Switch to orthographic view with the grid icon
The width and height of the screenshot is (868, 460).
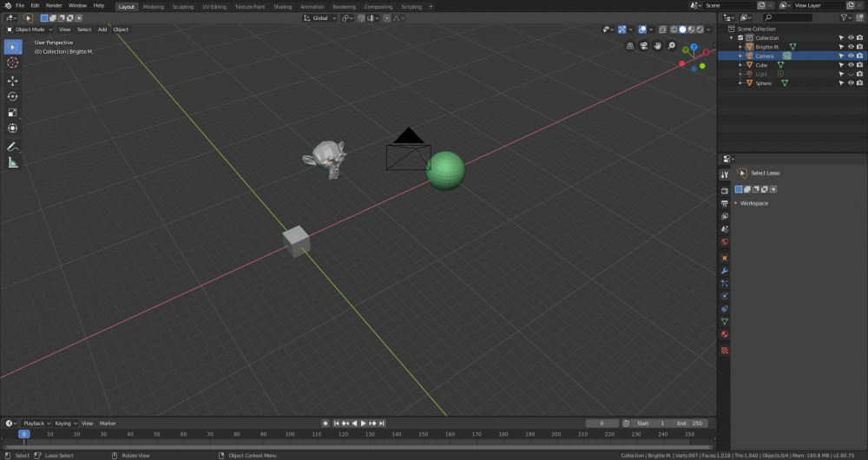(630, 46)
